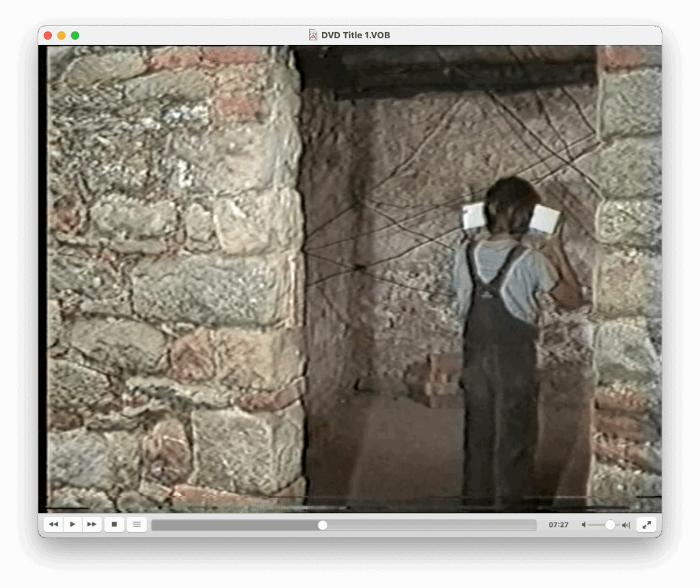Mute audio using the small speaker icon
The width and height of the screenshot is (700, 588).
tap(584, 525)
